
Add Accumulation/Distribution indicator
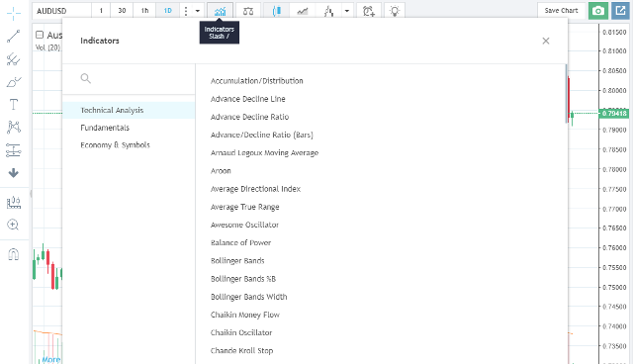[257, 81]
